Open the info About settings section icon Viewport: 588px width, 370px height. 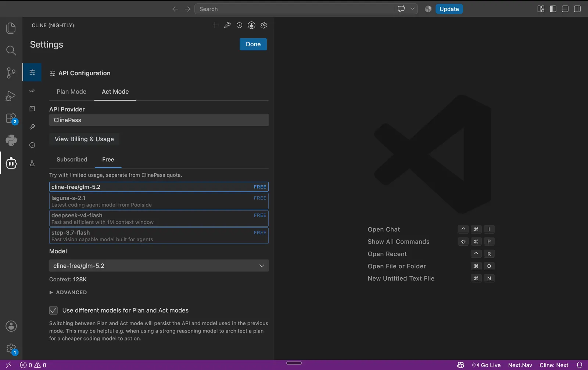click(32, 145)
